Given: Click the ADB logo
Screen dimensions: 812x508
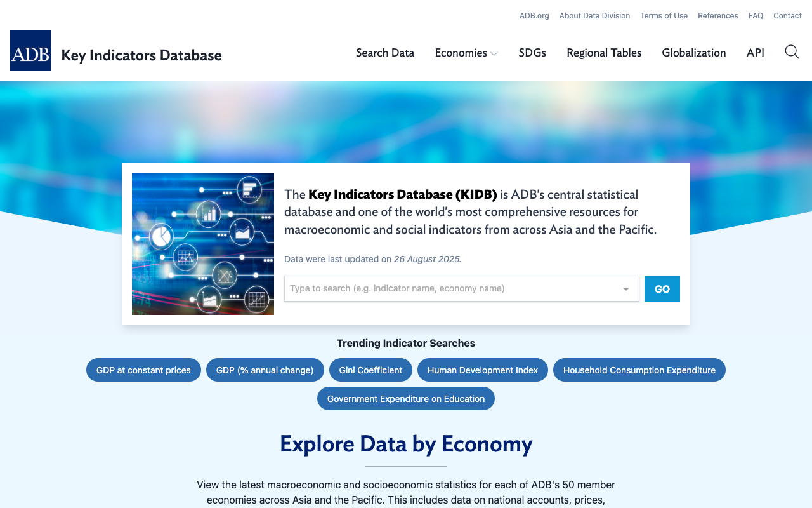Looking at the screenshot, I should pyautogui.click(x=30, y=51).
